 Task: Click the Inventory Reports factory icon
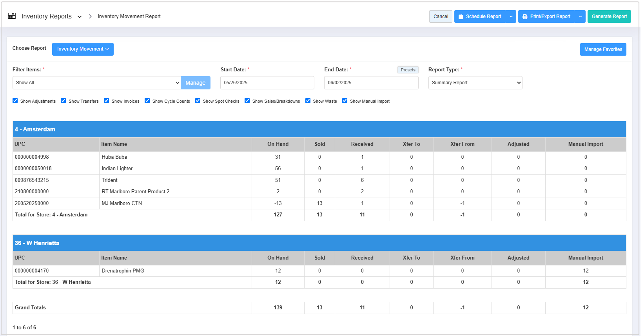pyautogui.click(x=12, y=16)
